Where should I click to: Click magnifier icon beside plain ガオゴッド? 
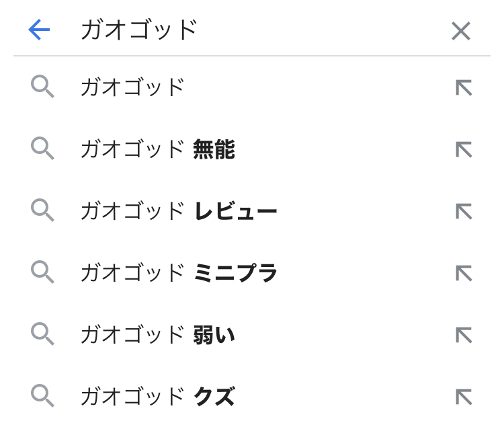click(42, 87)
